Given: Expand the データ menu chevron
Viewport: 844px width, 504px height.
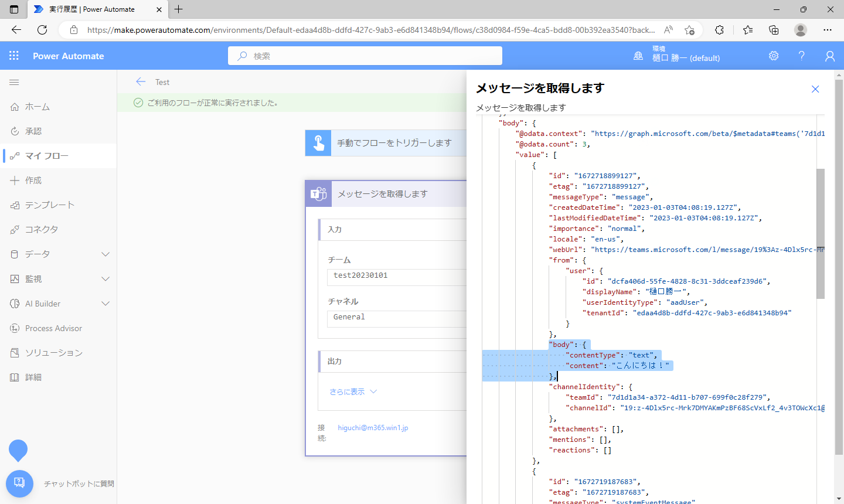Looking at the screenshot, I should tap(105, 254).
